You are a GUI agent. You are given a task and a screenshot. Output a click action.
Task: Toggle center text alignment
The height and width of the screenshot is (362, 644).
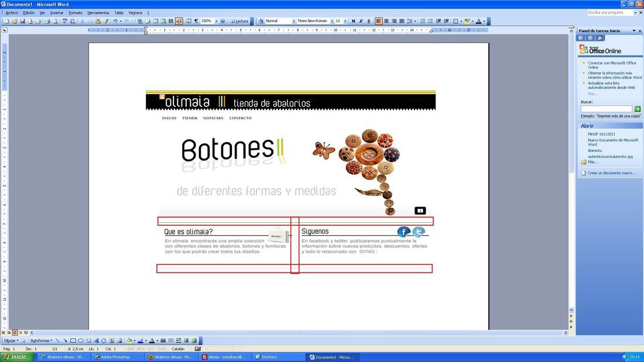point(386,21)
